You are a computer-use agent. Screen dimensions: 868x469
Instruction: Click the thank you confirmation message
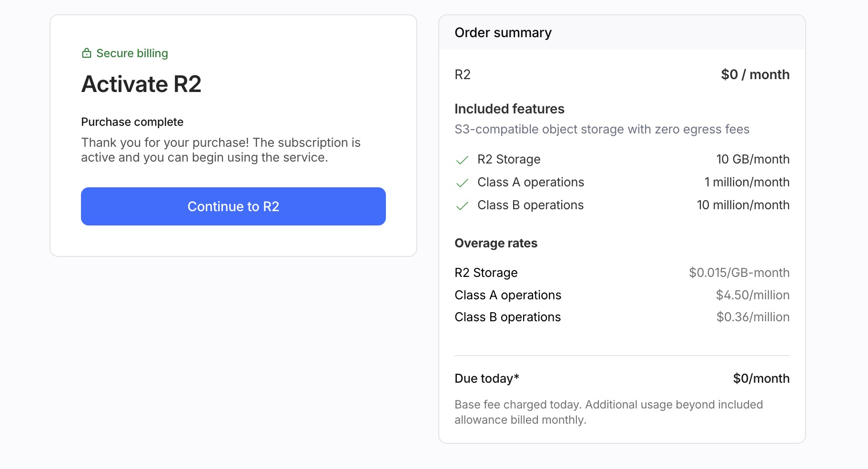pos(221,150)
